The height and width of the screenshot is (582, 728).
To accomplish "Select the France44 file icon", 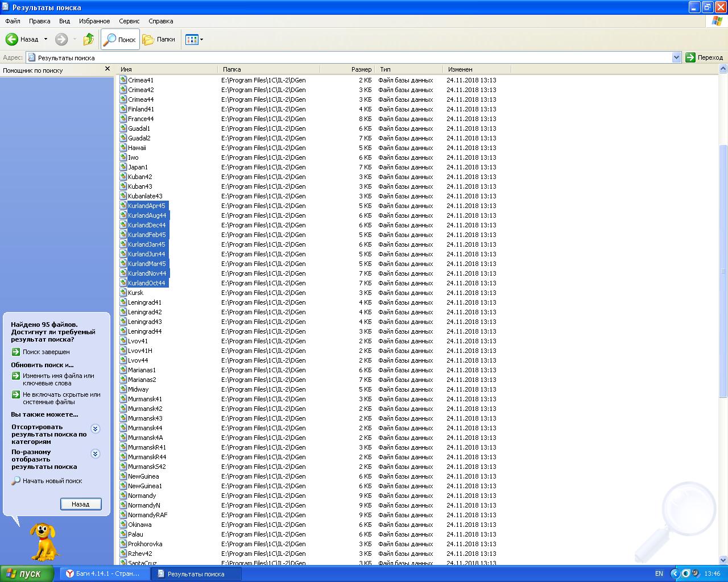I will click(123, 119).
